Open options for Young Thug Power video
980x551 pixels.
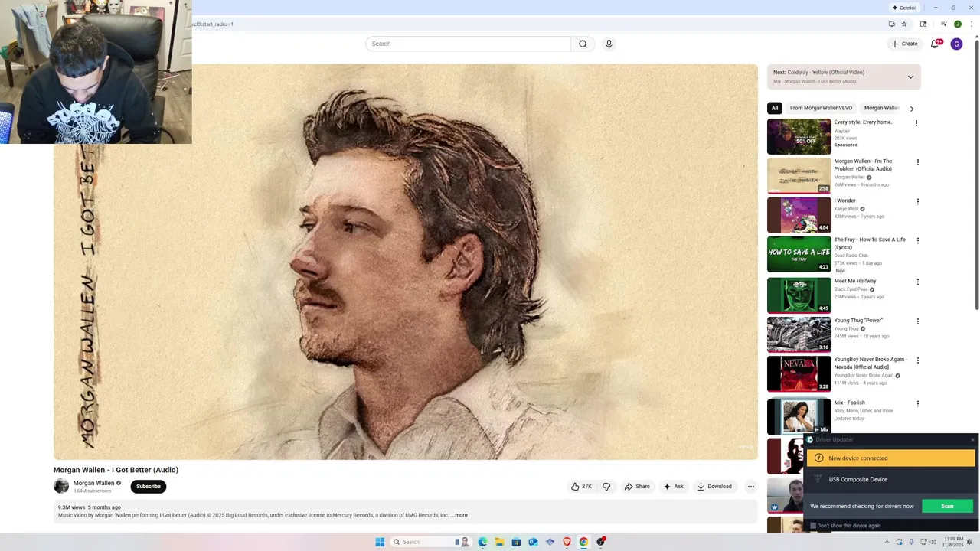pyautogui.click(x=917, y=321)
